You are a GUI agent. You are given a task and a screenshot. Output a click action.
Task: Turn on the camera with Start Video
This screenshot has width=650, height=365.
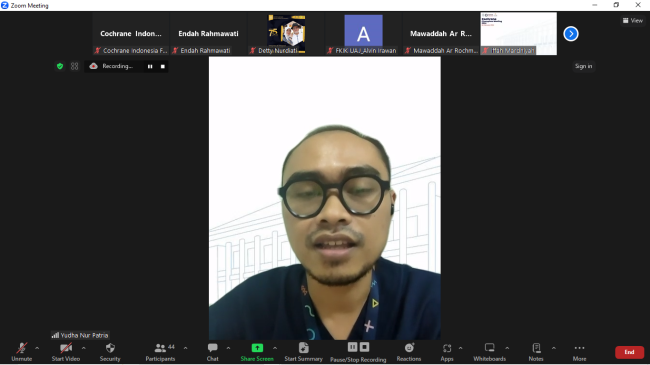[x=65, y=352]
